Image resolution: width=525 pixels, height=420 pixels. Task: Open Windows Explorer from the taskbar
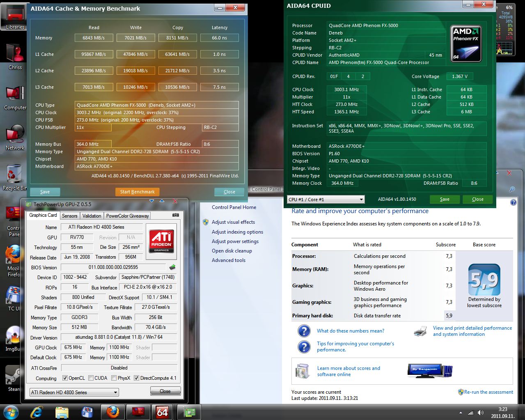[x=62, y=412]
